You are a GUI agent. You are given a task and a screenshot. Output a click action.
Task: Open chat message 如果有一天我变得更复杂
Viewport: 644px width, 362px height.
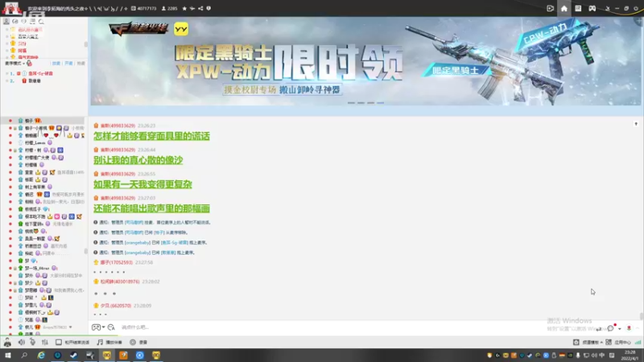142,184
